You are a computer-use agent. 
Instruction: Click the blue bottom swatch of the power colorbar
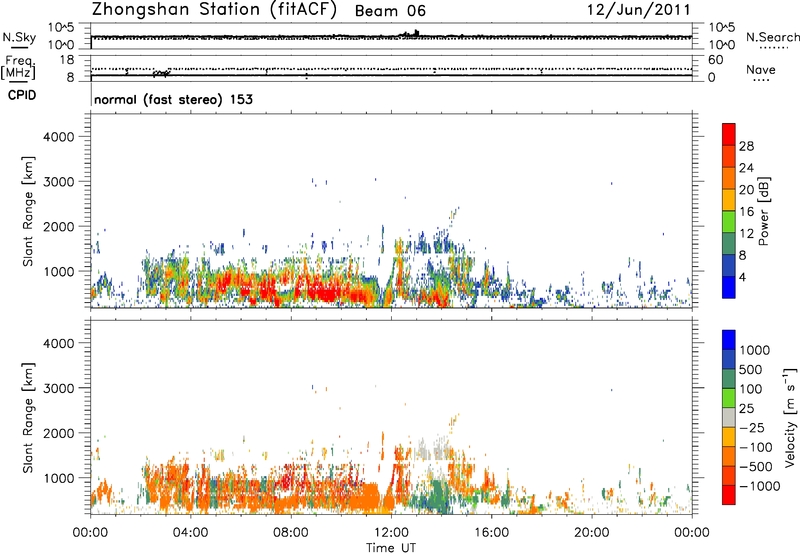click(729, 287)
